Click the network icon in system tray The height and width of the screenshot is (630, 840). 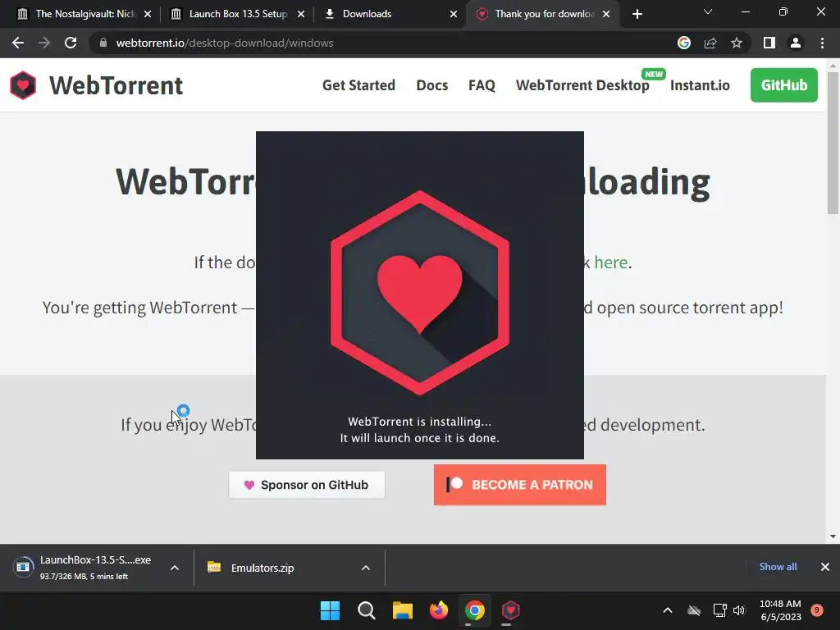coord(719,610)
